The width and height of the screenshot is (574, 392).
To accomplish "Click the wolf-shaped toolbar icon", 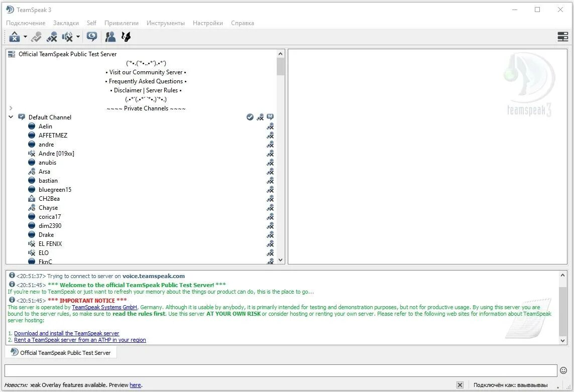I will point(126,37).
